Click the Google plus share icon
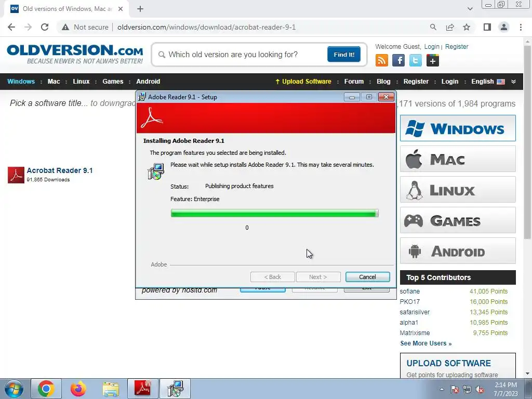 [x=433, y=61]
